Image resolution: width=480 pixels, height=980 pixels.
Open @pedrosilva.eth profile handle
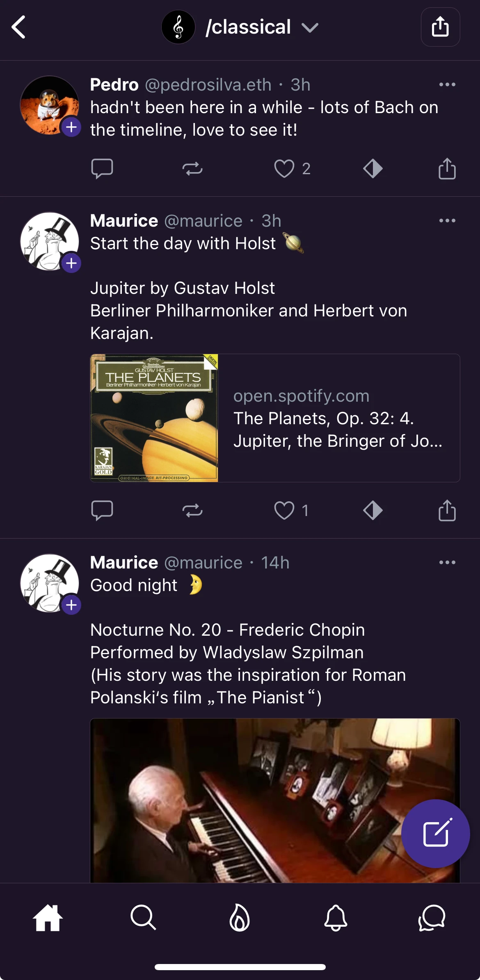pos(208,85)
